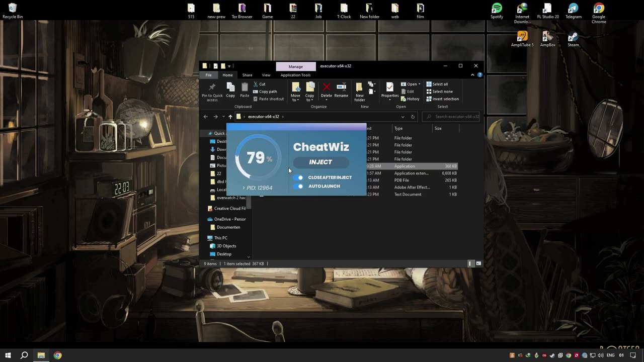Screen dimensions: 644x362
Task: Switch to the View ribbon tab
Action: (266, 75)
